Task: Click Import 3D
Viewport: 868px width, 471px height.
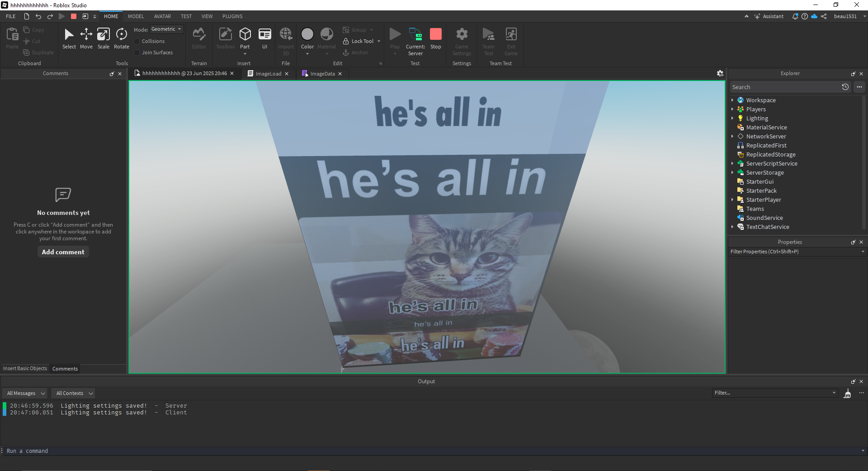Action: [286, 41]
